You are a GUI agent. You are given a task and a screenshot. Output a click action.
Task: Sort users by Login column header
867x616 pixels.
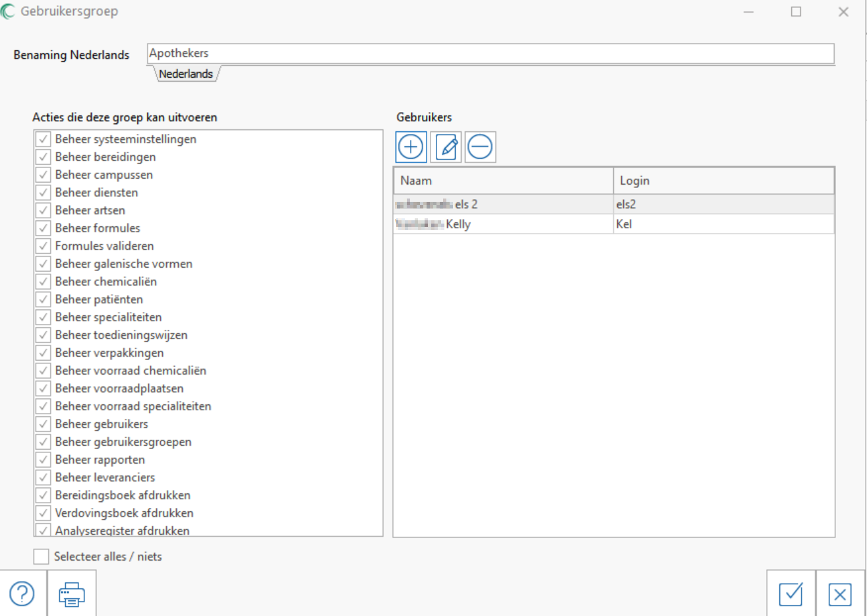coord(724,181)
